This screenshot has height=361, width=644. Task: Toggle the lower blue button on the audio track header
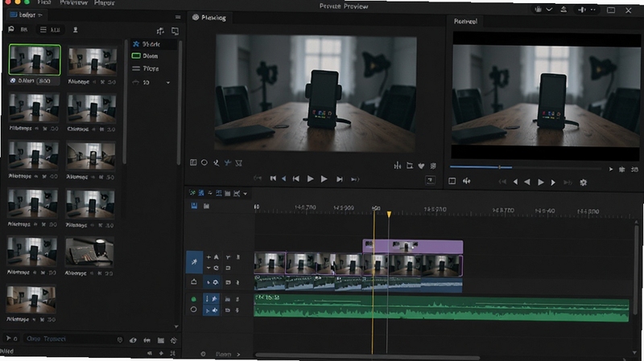point(212,310)
